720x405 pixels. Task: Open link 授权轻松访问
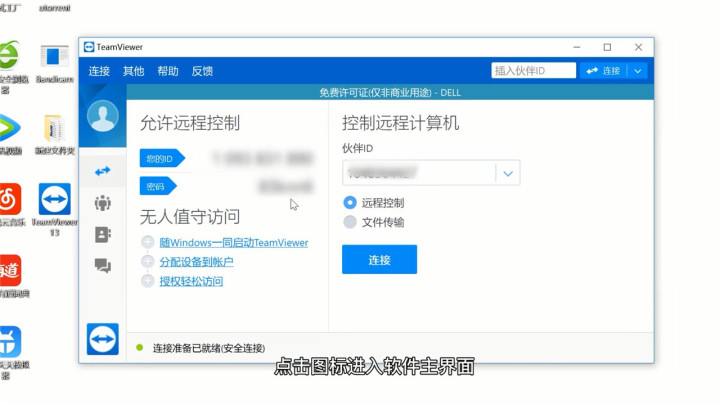pyautogui.click(x=191, y=281)
